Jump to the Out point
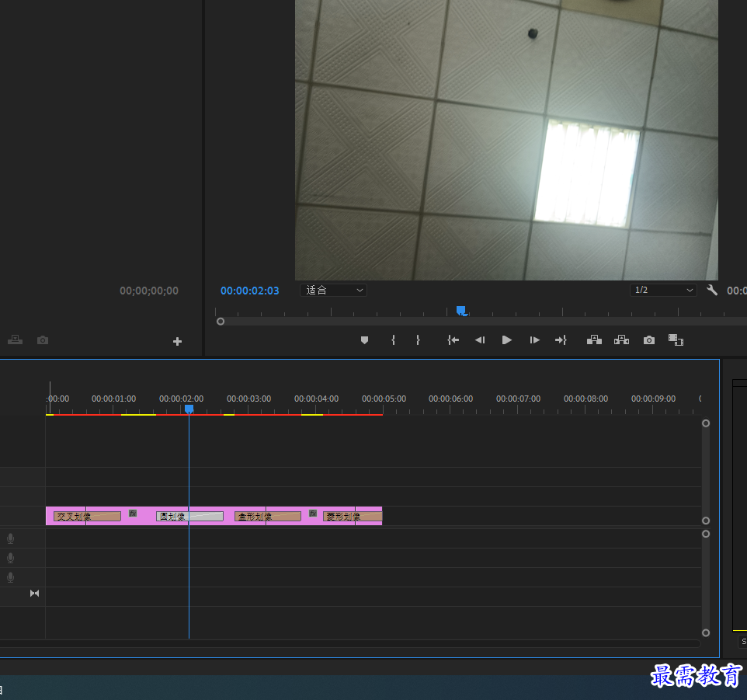Viewport: 747px width, 700px height. click(561, 340)
